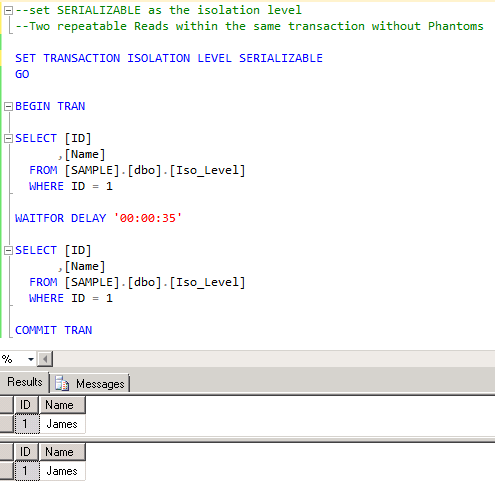
Task: Collapse the comment block at top
Action: [x=8, y=11]
